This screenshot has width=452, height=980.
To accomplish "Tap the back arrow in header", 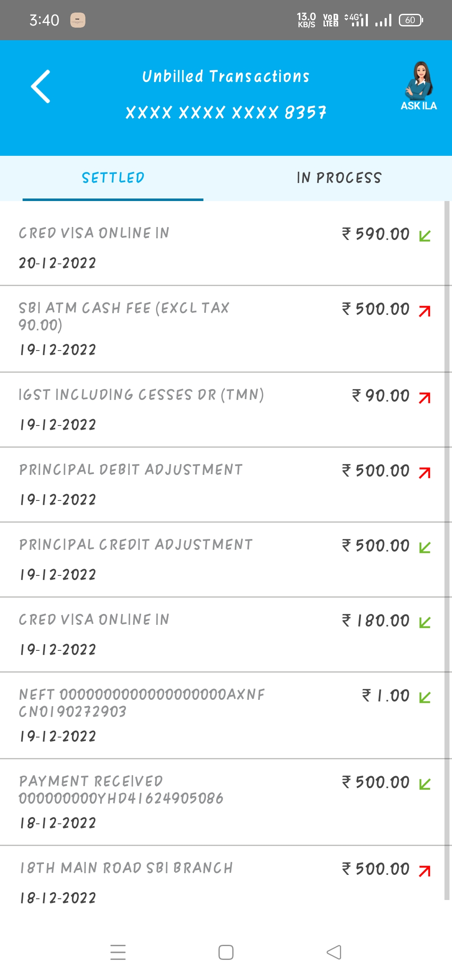I will [x=41, y=86].
